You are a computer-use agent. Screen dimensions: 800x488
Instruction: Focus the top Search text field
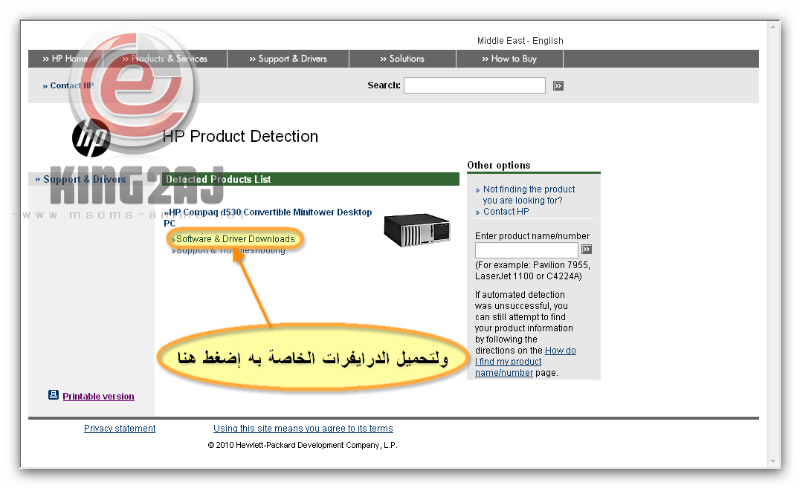[x=474, y=86]
